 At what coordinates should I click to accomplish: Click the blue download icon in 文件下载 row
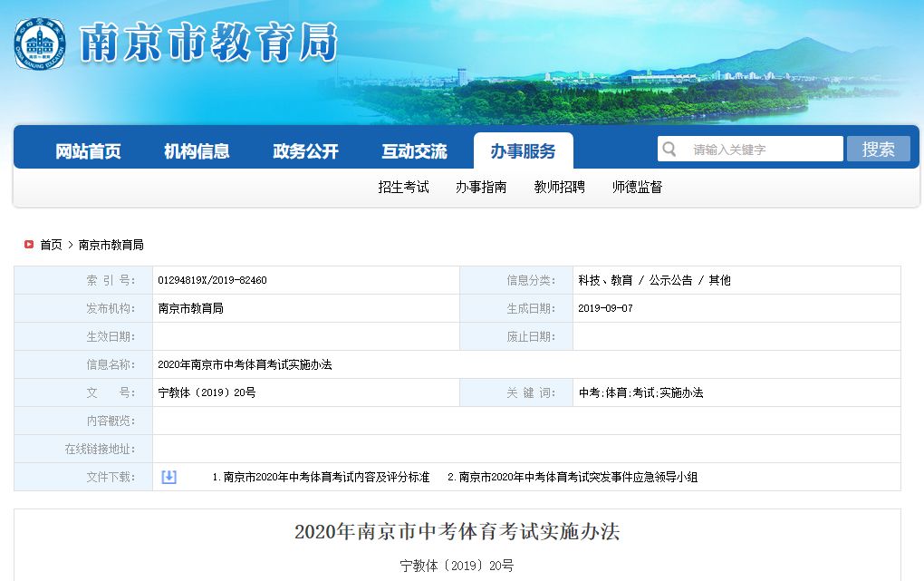coord(168,477)
